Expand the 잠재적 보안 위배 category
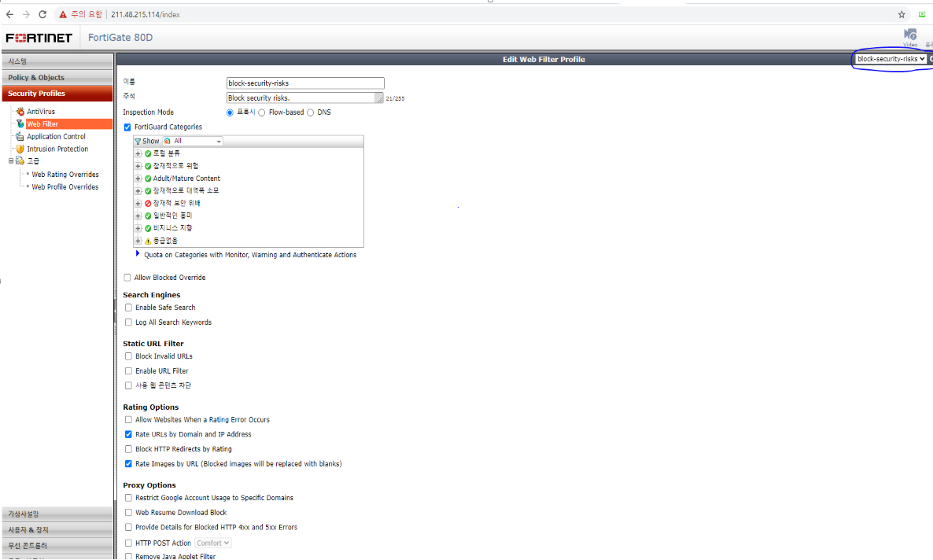Screen dimensions: 933x560 coord(138,204)
